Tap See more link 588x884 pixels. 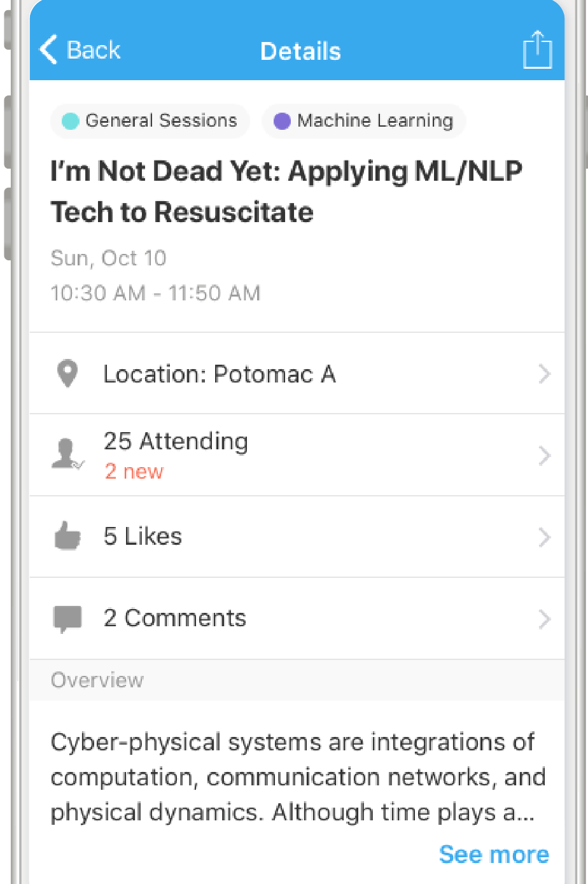click(x=494, y=854)
